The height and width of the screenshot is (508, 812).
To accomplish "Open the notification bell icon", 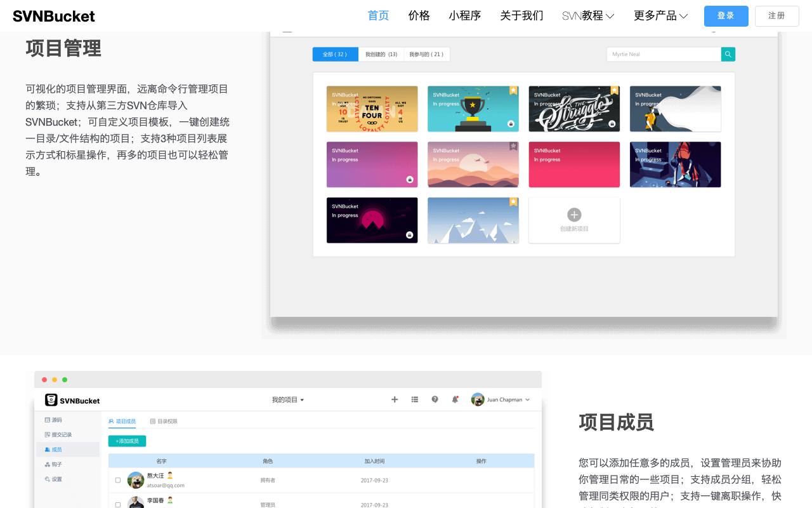I will tap(455, 399).
